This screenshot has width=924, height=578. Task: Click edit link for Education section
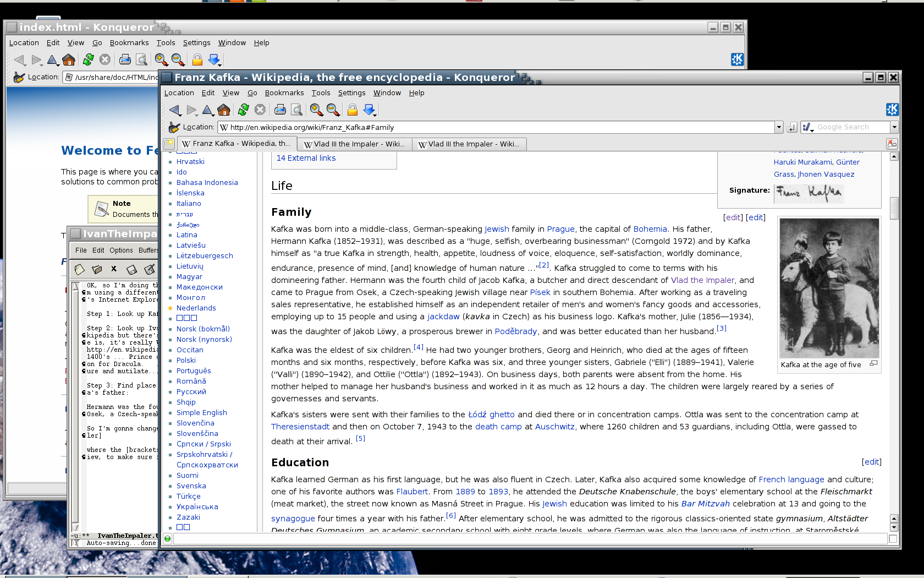[871, 462]
